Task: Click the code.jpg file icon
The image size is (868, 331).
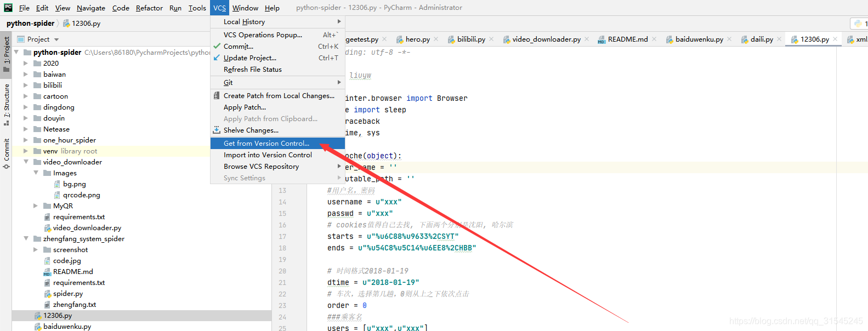Action: tap(47, 261)
